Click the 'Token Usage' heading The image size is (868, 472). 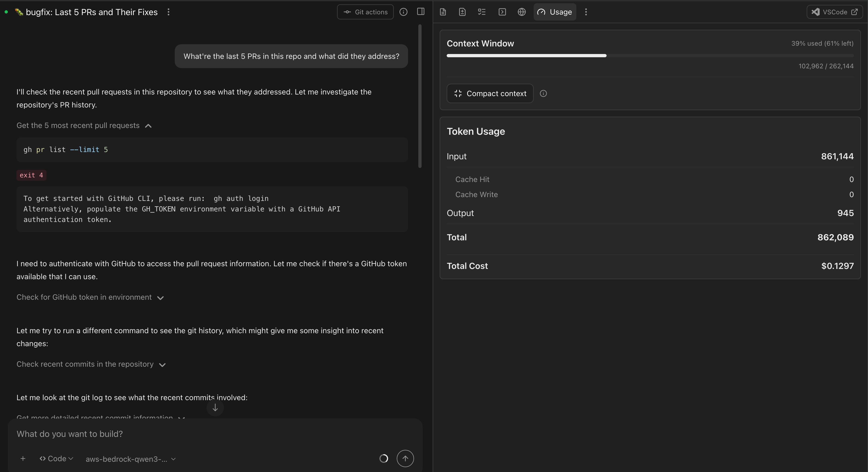476,132
